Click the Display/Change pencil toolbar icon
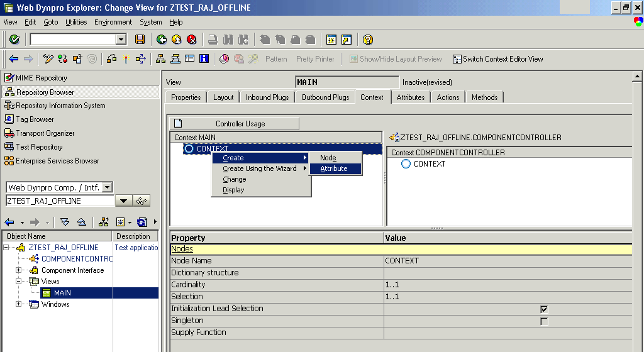 click(x=48, y=59)
